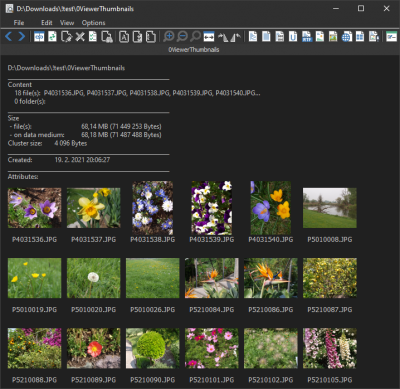400x389 pixels.
Task: Click the refresh green arrows document icon
Action: click(x=52, y=36)
